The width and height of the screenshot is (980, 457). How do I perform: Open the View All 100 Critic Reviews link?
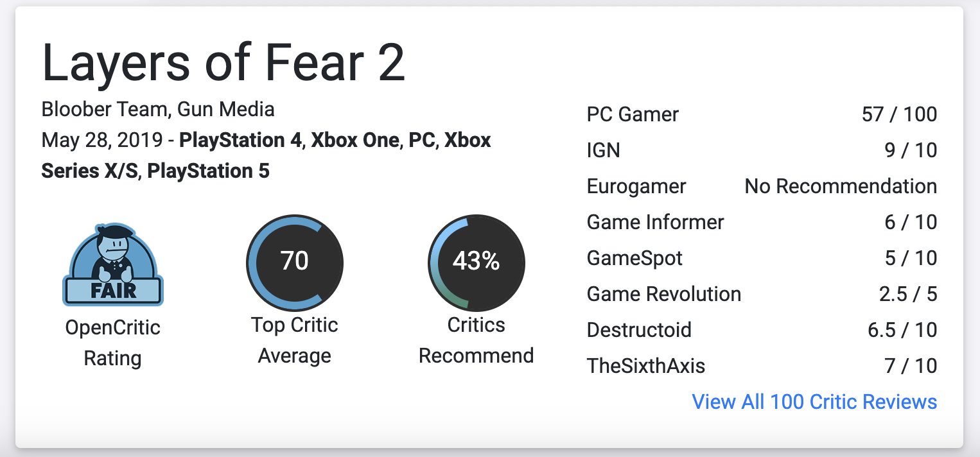[x=814, y=402]
